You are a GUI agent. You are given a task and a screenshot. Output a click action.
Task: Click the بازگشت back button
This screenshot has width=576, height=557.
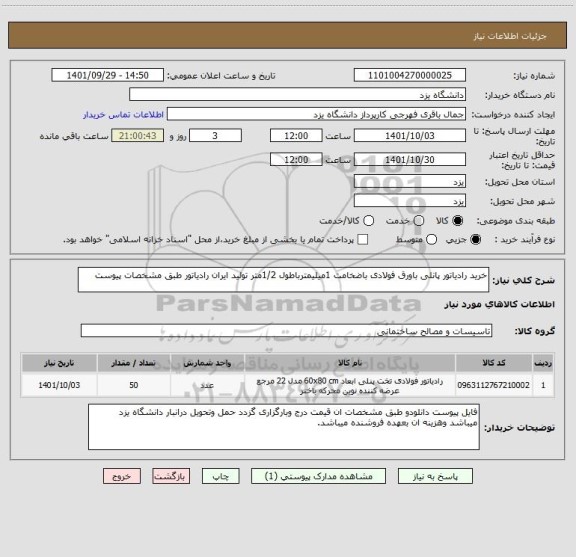[x=171, y=476]
